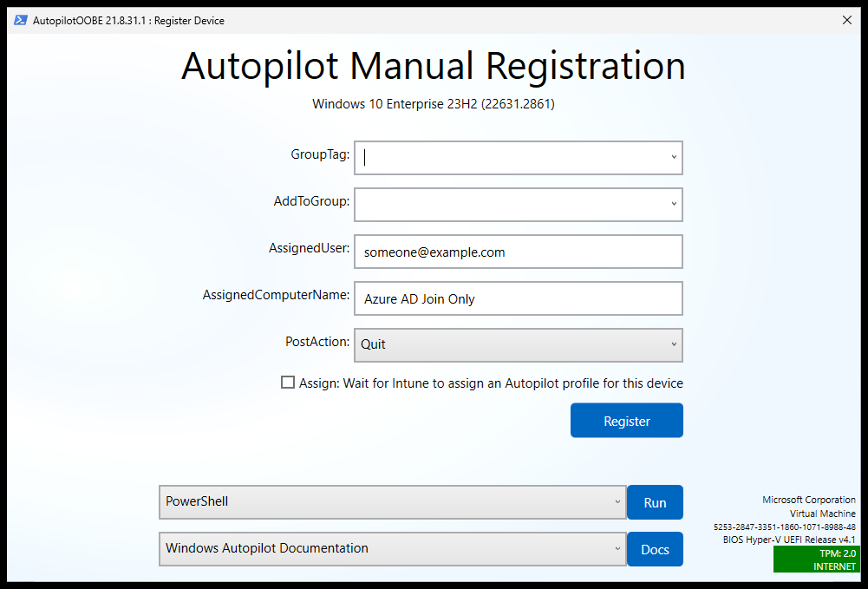Click the PowerShell icon in the title bar
Viewport: 868px width, 589px height.
pyautogui.click(x=19, y=19)
